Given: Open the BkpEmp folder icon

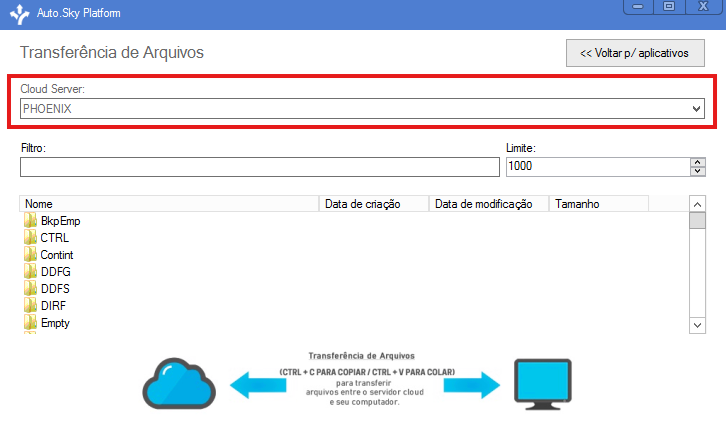Looking at the screenshot, I should (30, 220).
